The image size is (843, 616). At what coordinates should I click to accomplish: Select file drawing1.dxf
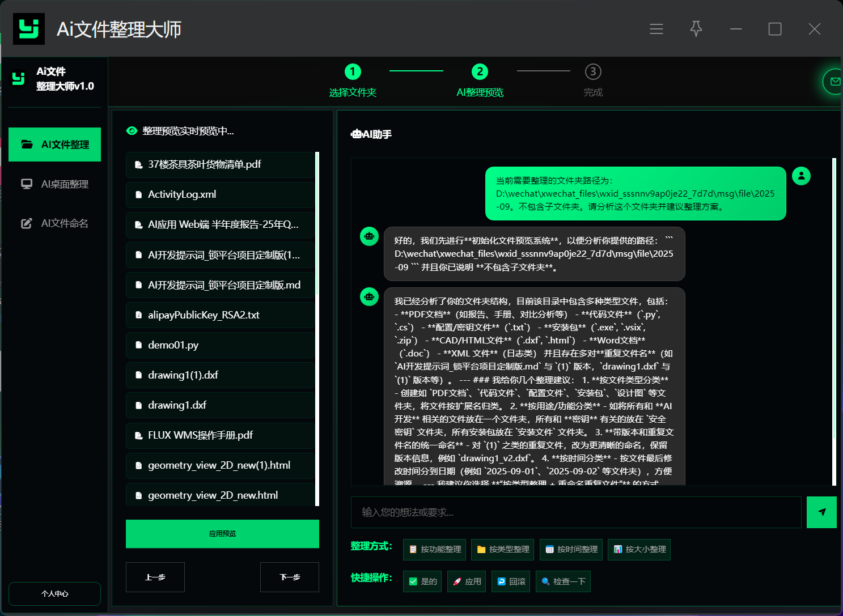[x=220, y=405]
